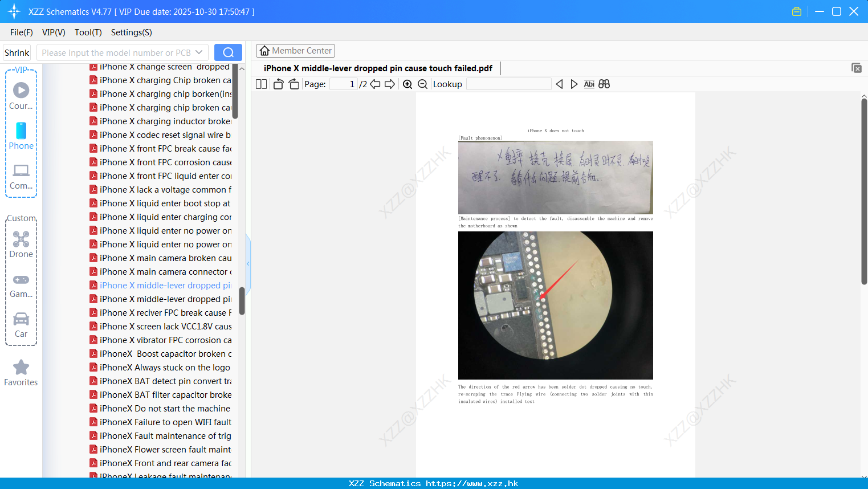Open the Game console category
This screenshot has height=489, width=868.
[x=21, y=280]
